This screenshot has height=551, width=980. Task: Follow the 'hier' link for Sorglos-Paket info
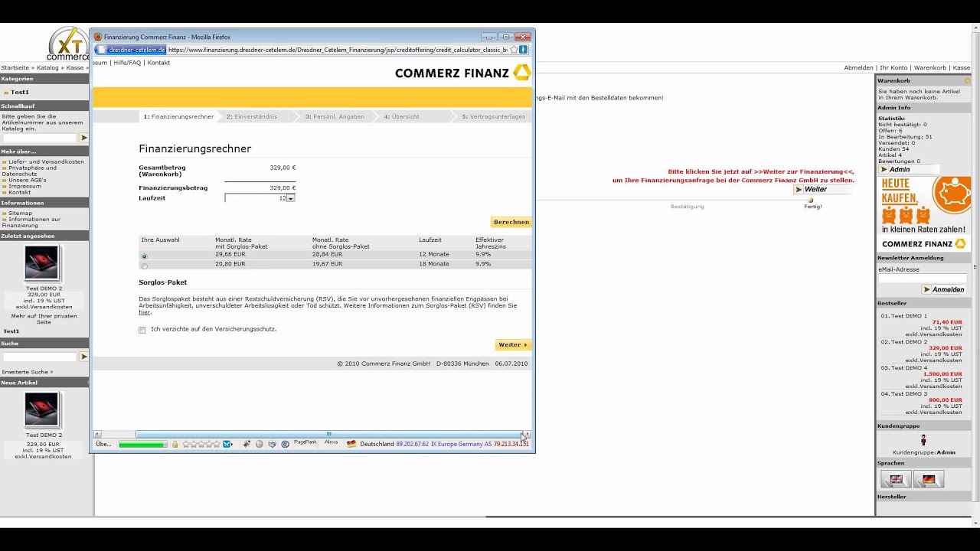pos(144,312)
